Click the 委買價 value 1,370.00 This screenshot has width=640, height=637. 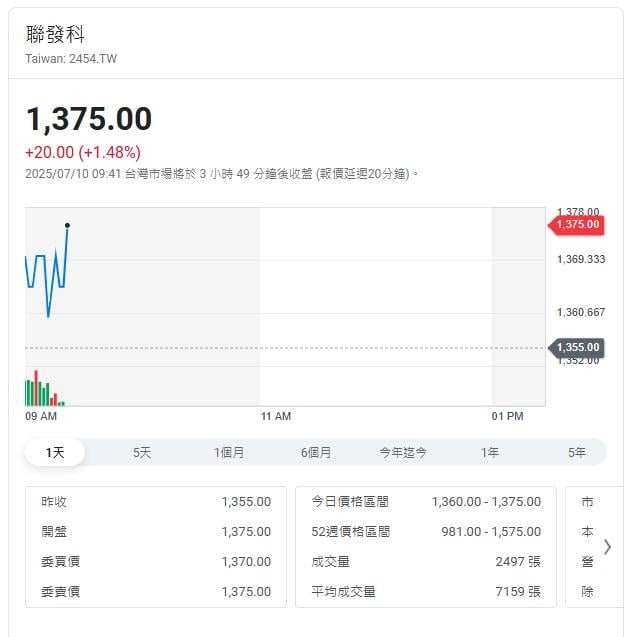pos(246,562)
